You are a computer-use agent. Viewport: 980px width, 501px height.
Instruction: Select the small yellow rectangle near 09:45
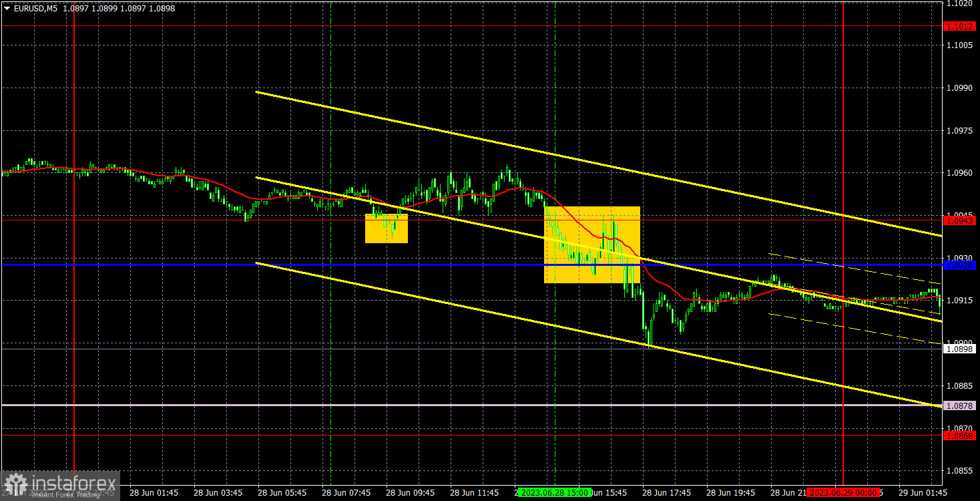coord(387,228)
